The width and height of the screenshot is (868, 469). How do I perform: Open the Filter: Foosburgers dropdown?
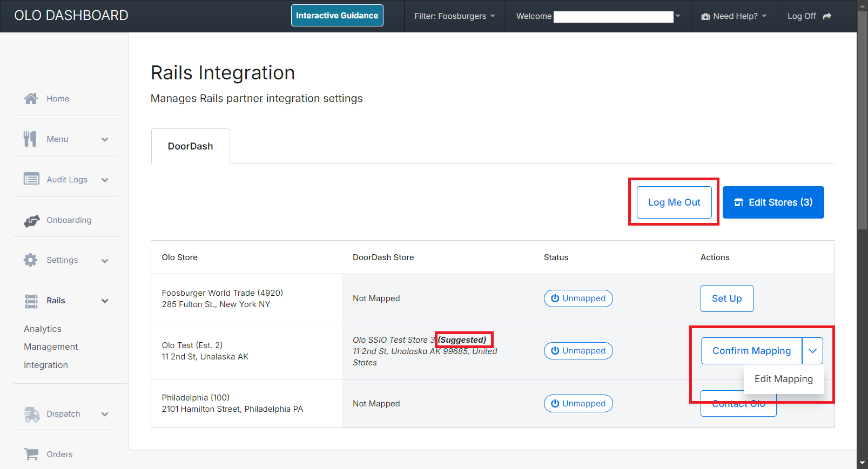455,16
